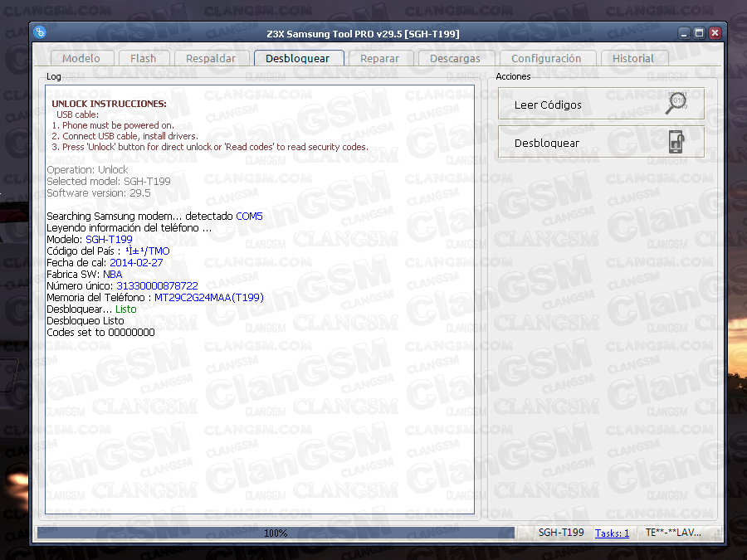Click the status bar resize grip

tap(716, 535)
